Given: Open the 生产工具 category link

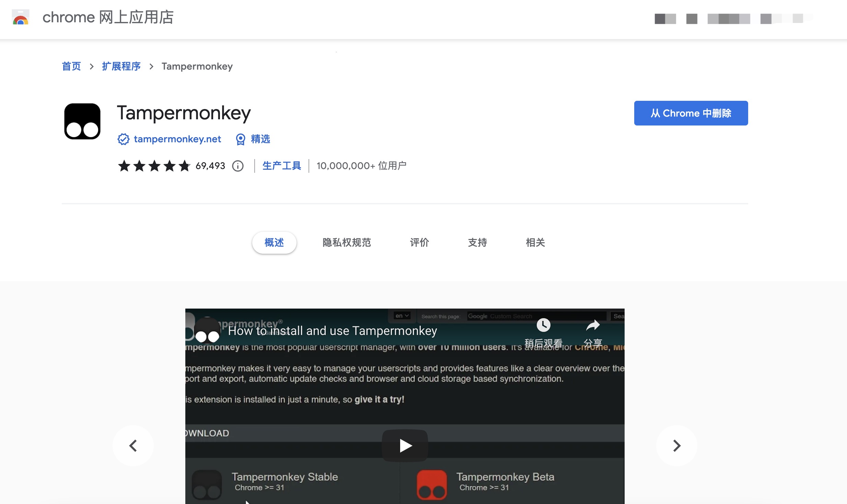Looking at the screenshot, I should point(281,166).
